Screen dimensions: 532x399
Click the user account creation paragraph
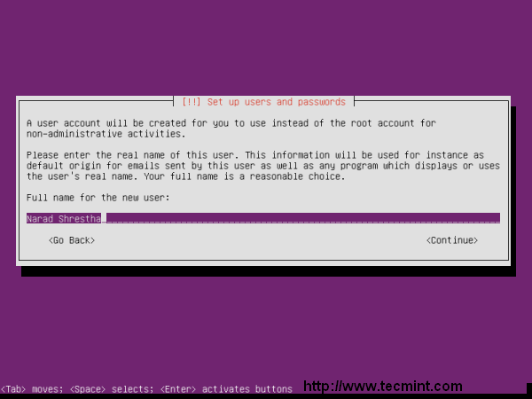pos(231,129)
